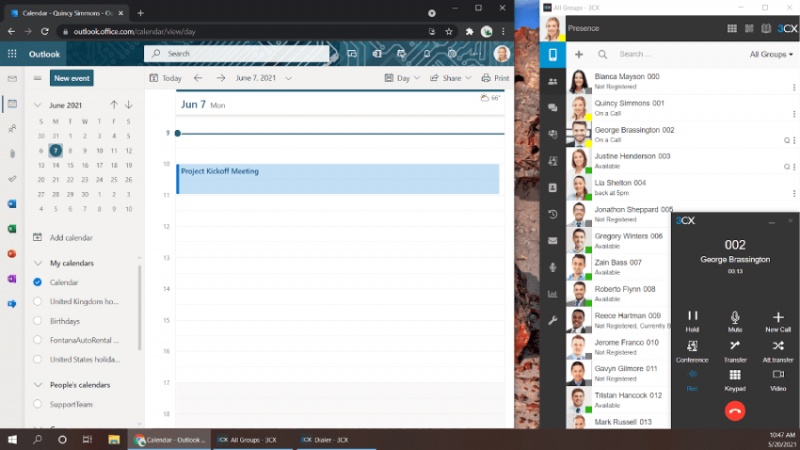800x450 pixels.
Task: Enable the Birthdays calendar
Action: click(x=38, y=321)
